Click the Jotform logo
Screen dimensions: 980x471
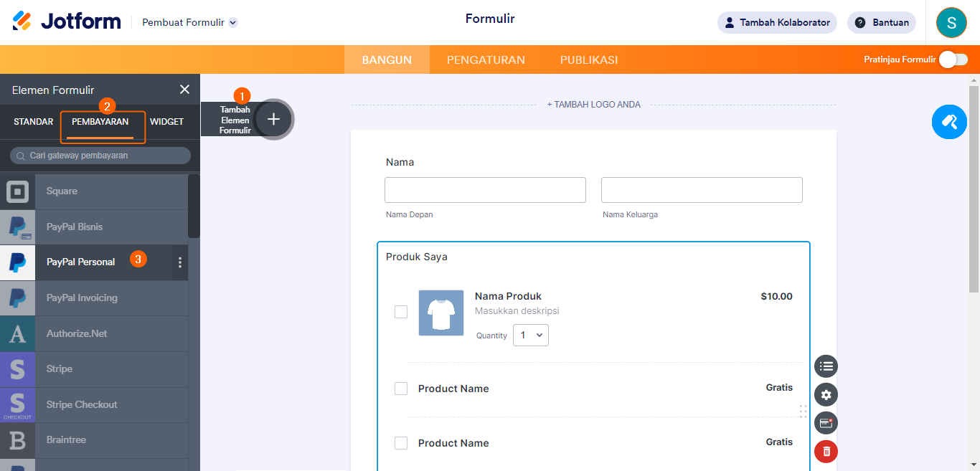67,22
